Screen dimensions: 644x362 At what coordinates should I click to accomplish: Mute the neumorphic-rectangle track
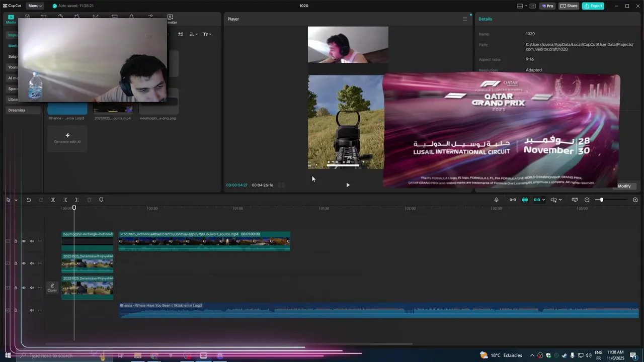click(x=32, y=241)
